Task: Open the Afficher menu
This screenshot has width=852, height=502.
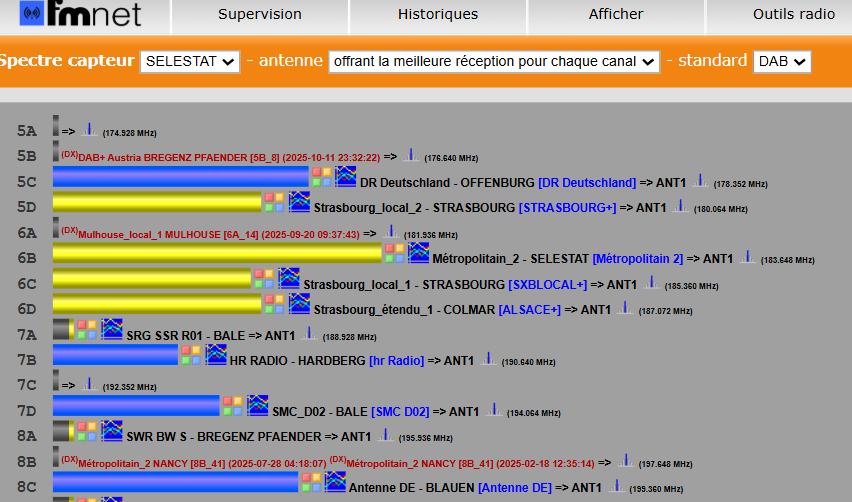Action: pyautogui.click(x=616, y=15)
